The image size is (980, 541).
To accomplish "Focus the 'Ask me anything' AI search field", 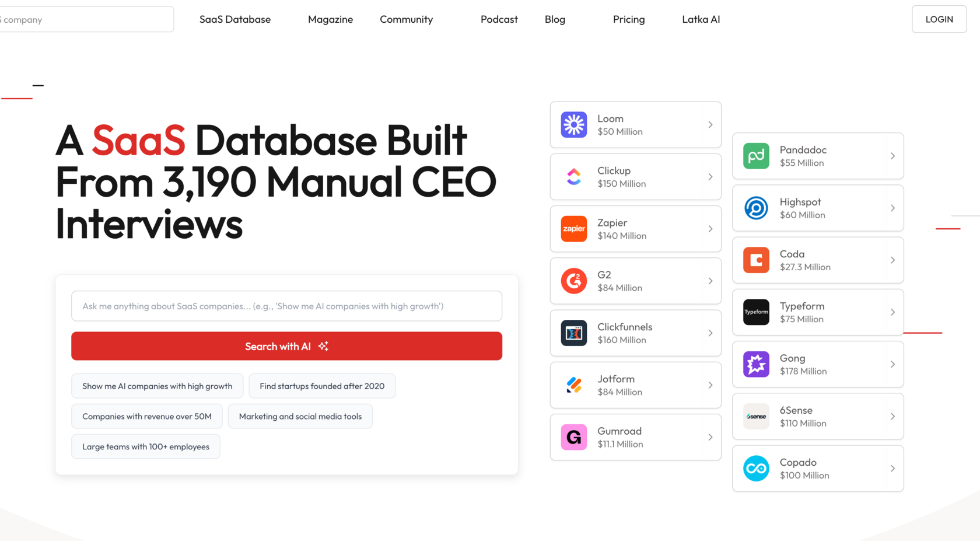I will click(x=286, y=306).
